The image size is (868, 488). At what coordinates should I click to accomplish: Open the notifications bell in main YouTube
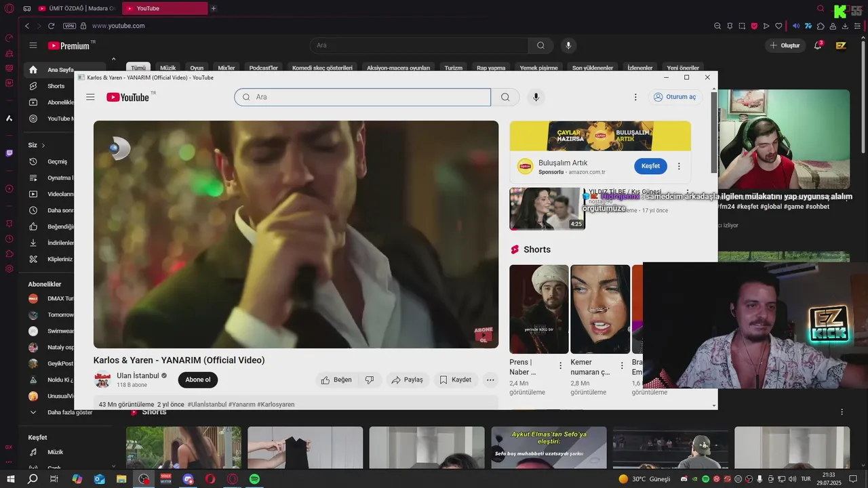point(818,45)
